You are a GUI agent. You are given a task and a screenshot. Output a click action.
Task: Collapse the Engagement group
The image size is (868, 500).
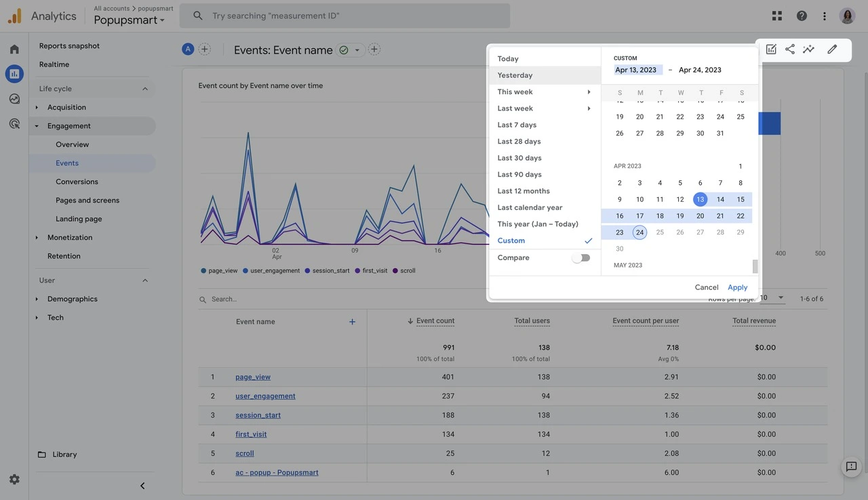[x=37, y=126]
